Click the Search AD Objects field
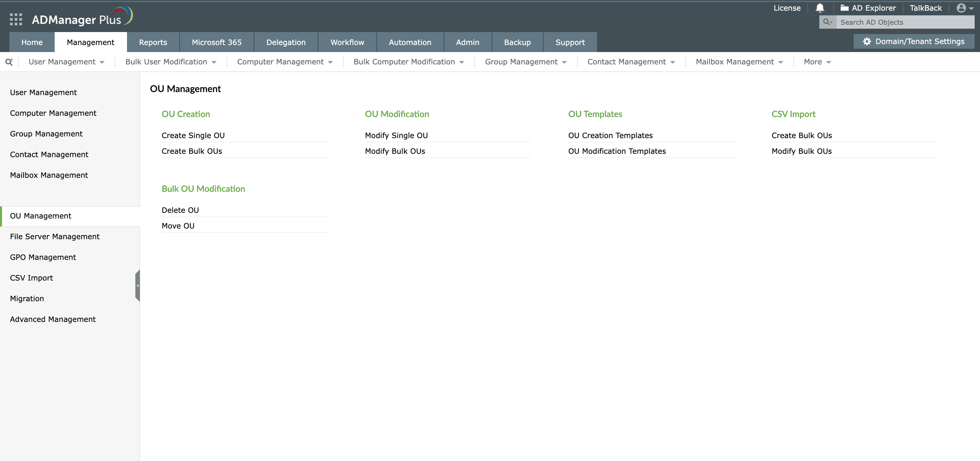The image size is (980, 461). (x=905, y=22)
